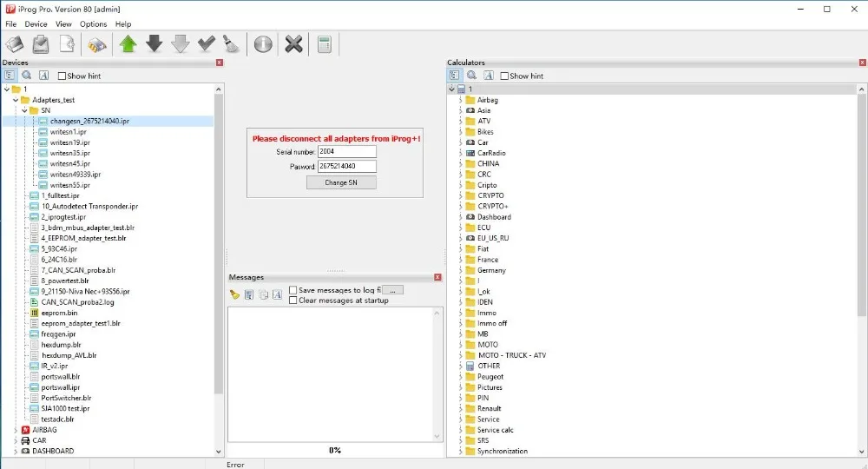
Task: Click tree view icon in Calculators panel
Action: click(x=454, y=76)
